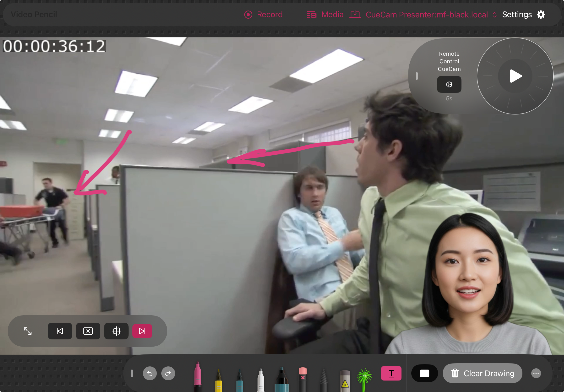Select the yellow marker pen

click(x=218, y=380)
